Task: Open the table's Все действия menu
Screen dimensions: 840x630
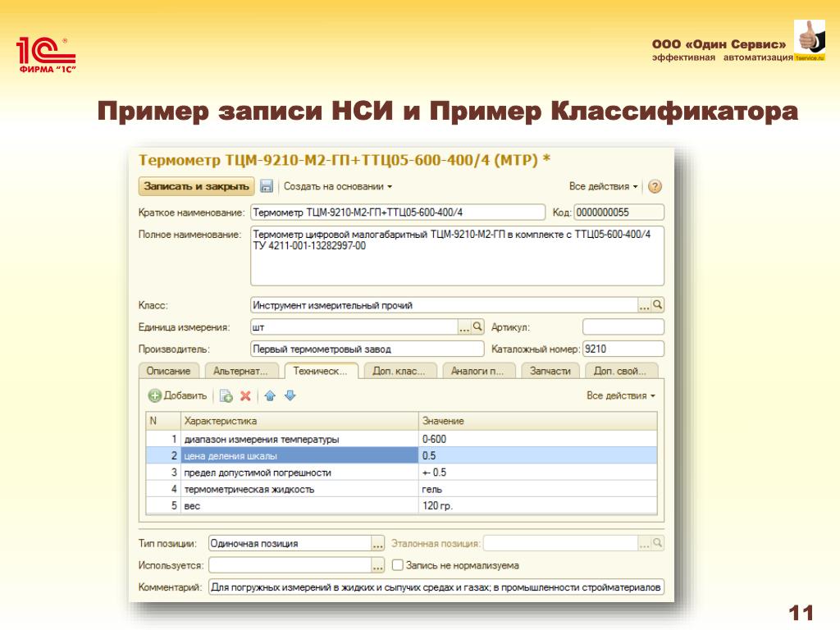Action: click(621, 396)
